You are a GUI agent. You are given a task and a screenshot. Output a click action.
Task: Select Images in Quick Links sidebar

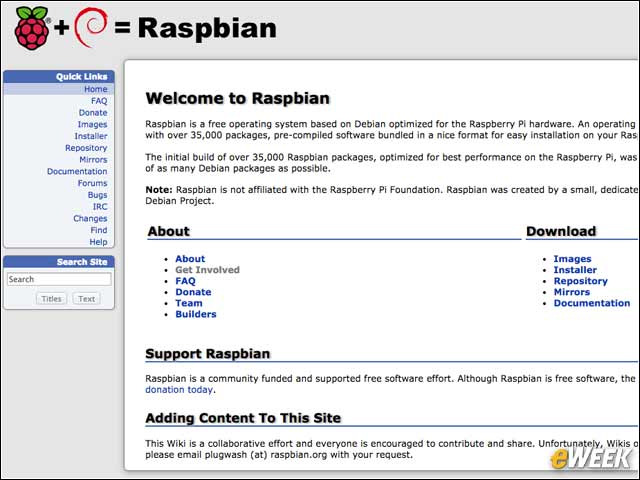[92, 125]
